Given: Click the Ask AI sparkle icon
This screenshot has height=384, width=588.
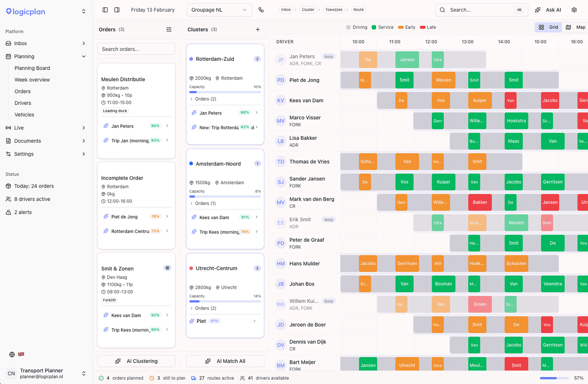Looking at the screenshot, I should tap(538, 10).
